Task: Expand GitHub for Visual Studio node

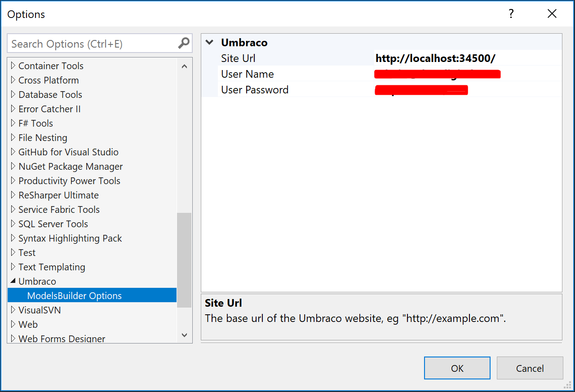Action: pyautogui.click(x=13, y=152)
